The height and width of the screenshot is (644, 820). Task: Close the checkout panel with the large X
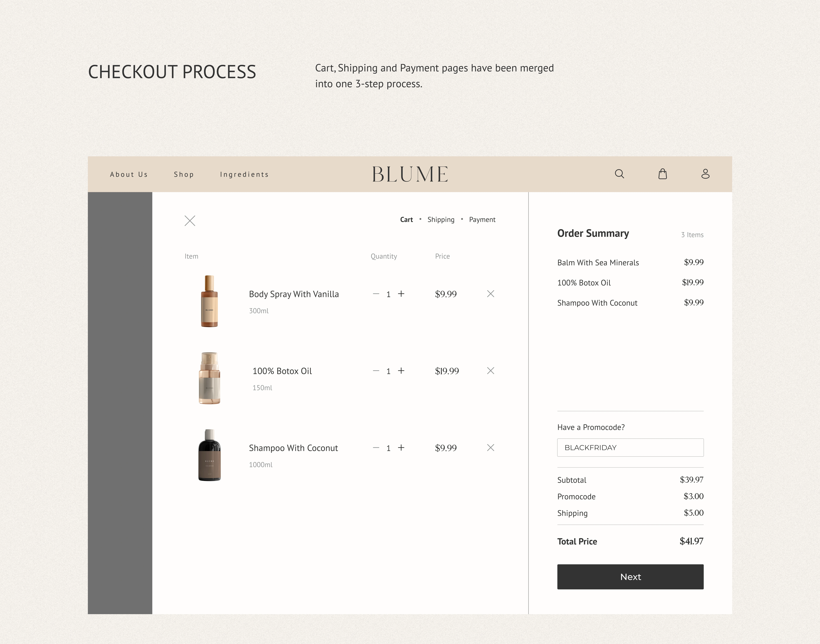tap(190, 221)
